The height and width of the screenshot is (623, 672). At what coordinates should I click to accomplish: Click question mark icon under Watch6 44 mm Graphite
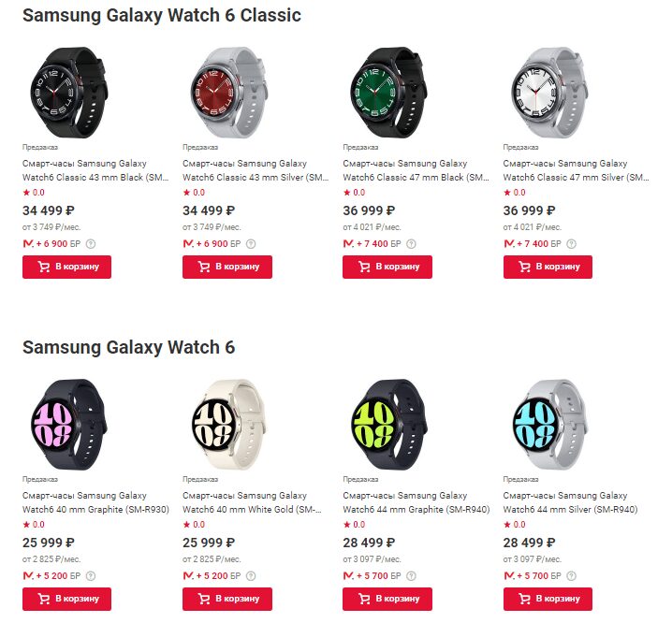click(x=412, y=575)
